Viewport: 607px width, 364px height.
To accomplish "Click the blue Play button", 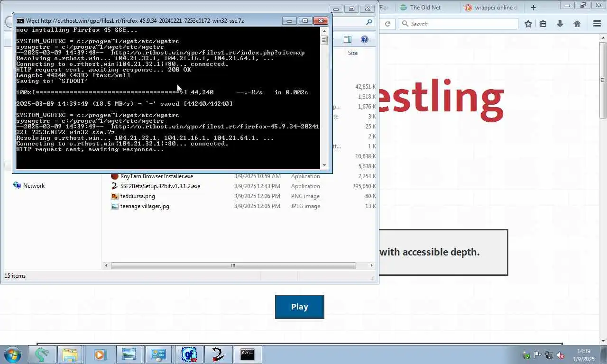I will tap(300, 307).
